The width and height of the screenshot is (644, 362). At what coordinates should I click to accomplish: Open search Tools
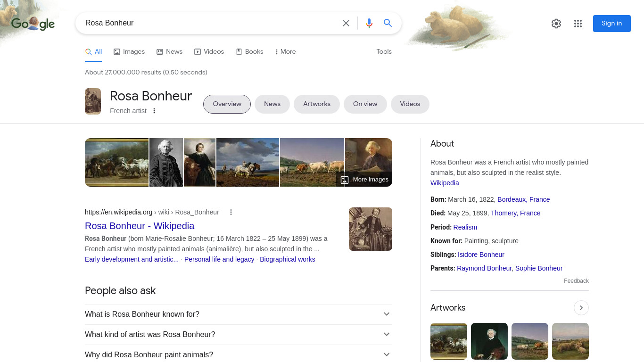[x=384, y=52]
